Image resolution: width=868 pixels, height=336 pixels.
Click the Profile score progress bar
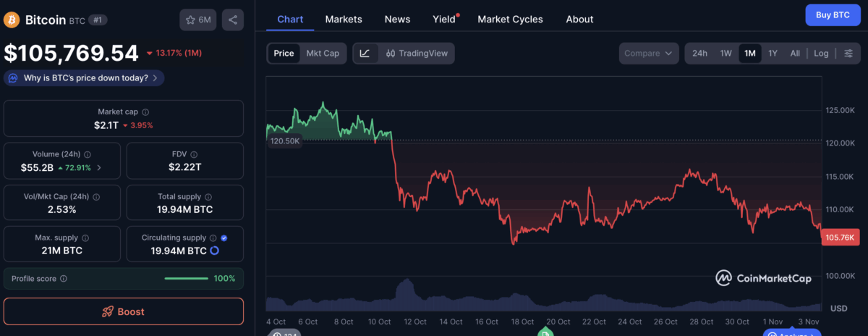point(187,279)
